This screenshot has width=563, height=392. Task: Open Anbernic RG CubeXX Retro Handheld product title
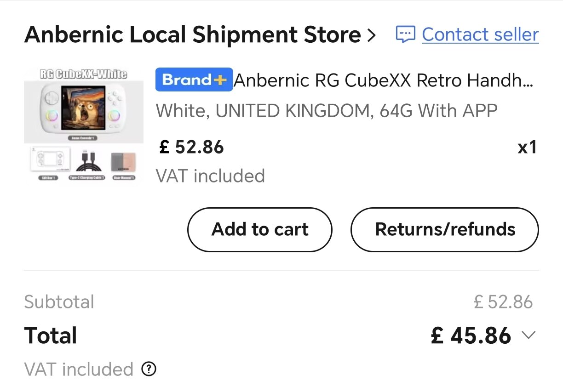click(384, 81)
